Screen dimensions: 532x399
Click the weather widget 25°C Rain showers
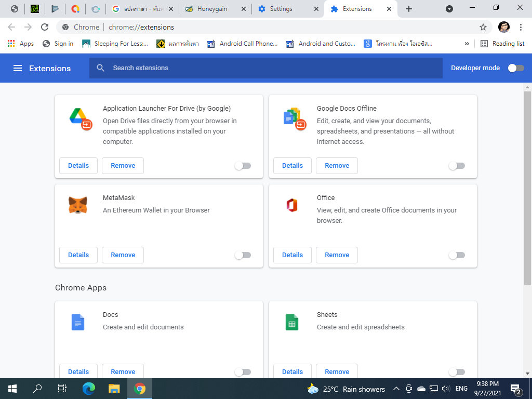(345, 389)
